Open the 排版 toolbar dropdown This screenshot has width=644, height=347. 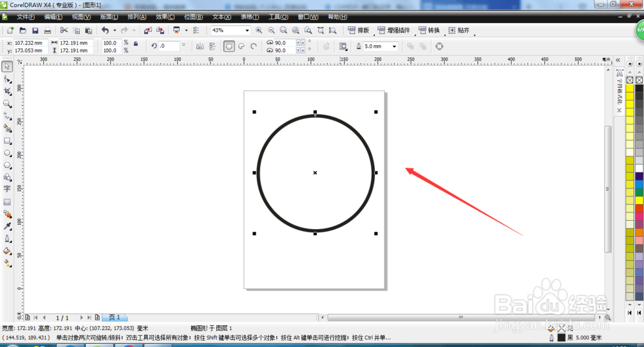coord(359,30)
